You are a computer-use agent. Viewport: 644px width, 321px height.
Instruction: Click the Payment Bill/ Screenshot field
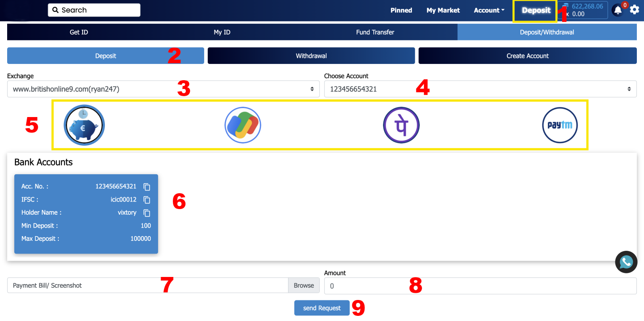coord(148,285)
